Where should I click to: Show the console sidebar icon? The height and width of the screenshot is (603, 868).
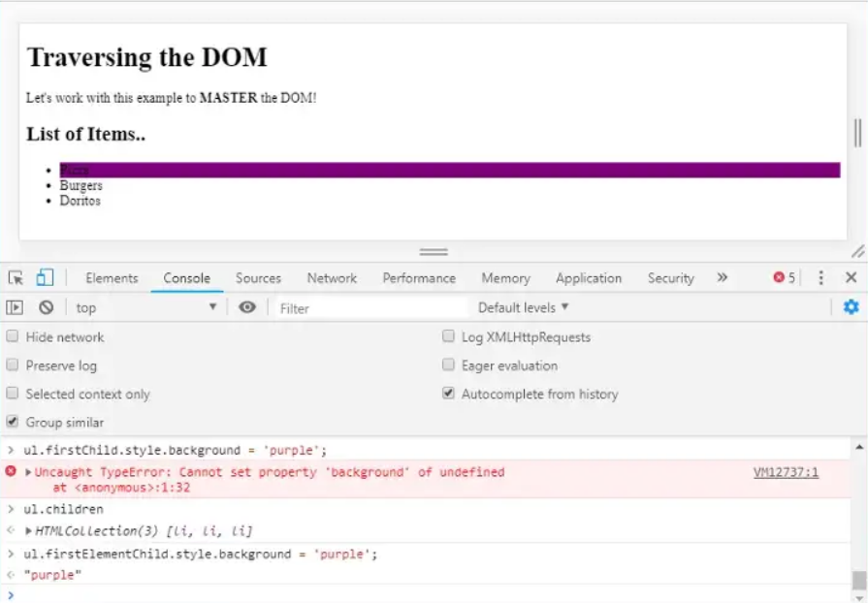(15, 307)
